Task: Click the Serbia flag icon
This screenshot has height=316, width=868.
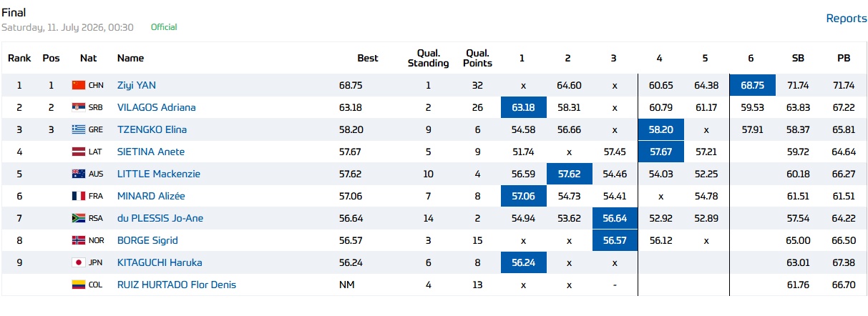Action: (x=79, y=107)
